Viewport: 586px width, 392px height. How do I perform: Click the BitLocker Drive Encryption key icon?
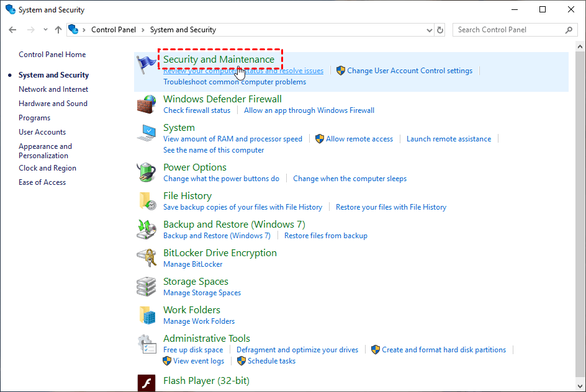coord(146,258)
